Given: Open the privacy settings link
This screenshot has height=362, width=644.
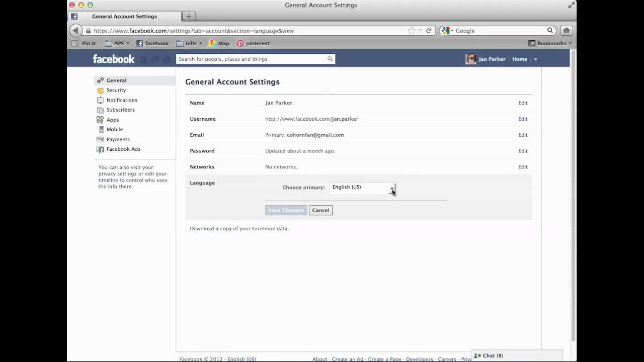Looking at the screenshot, I should (117, 173).
